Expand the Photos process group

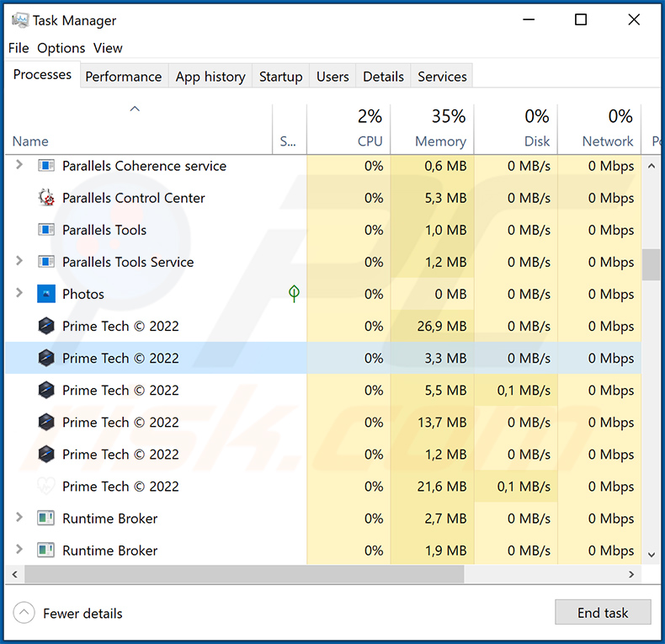click(x=19, y=294)
